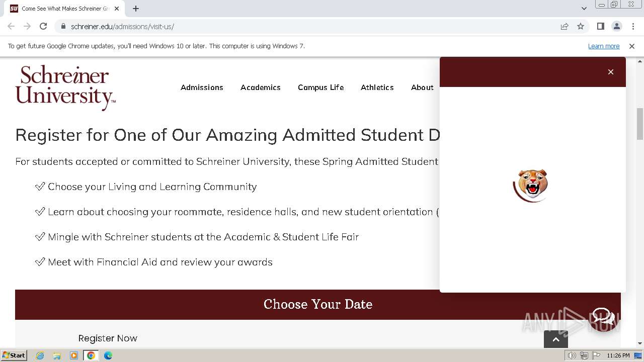
Task: Open the Windows Start menu
Action: pyautogui.click(x=14, y=355)
